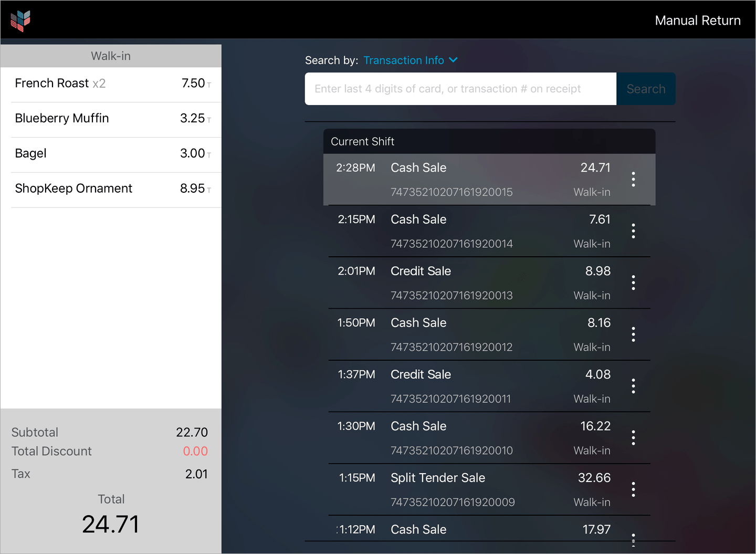Click transaction number ending 920014
Viewport: 756px width, 554px height.
tap(451, 244)
